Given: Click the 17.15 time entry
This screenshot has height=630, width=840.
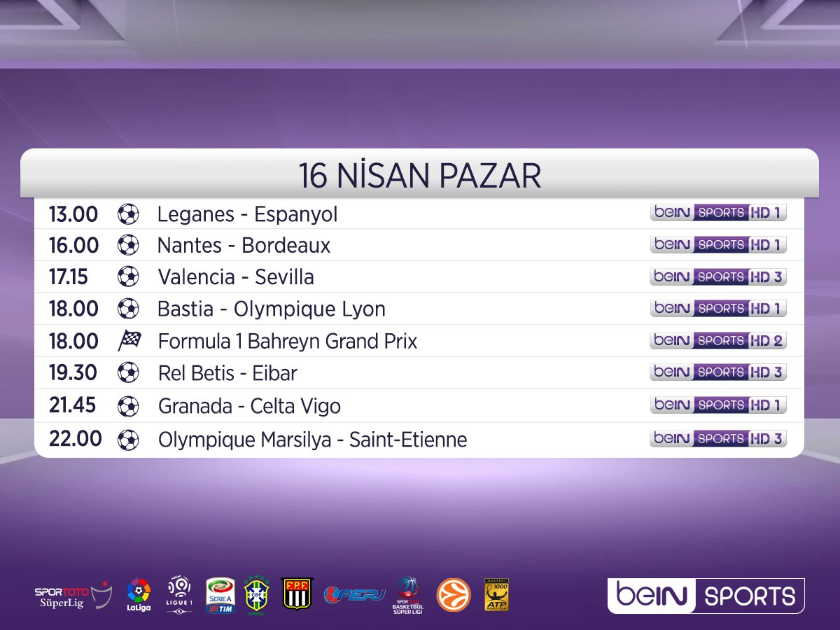Looking at the screenshot, I should pyautogui.click(x=69, y=277).
